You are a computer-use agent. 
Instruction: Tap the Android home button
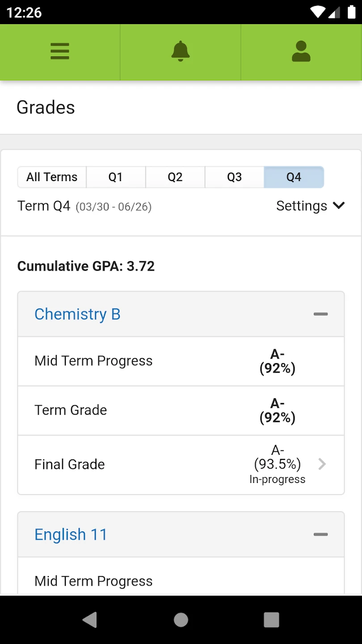click(x=181, y=619)
